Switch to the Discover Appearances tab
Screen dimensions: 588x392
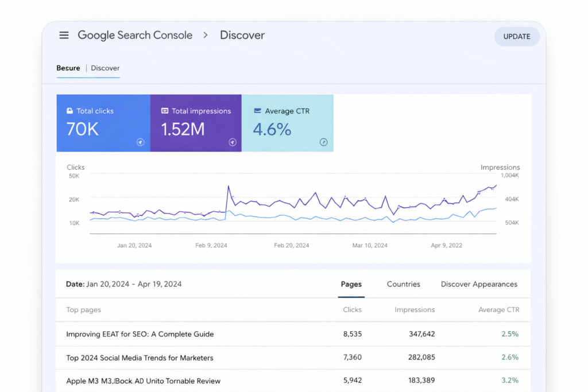(479, 284)
